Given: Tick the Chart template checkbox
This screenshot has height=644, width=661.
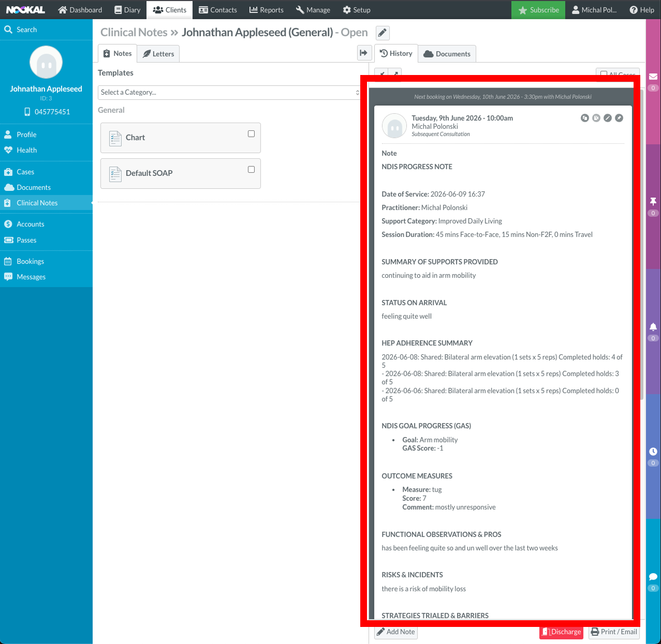Looking at the screenshot, I should [251, 133].
